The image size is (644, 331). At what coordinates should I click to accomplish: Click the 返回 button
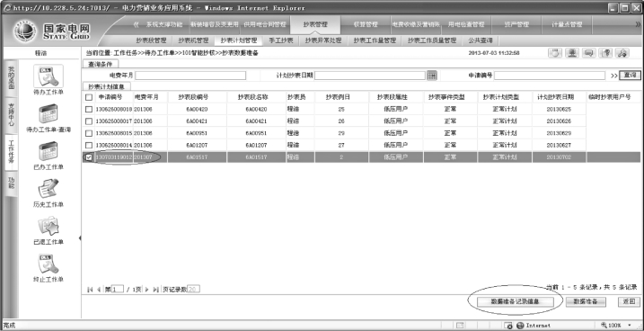[x=629, y=301]
